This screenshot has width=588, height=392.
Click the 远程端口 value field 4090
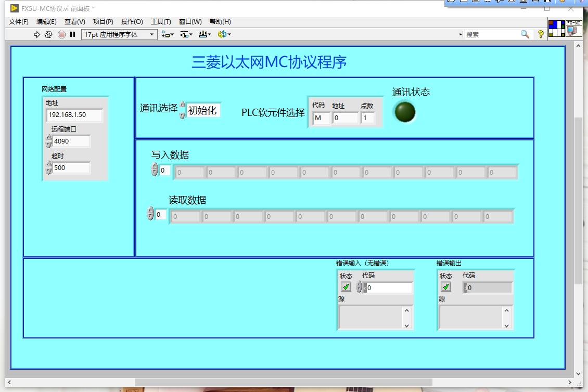coord(71,141)
